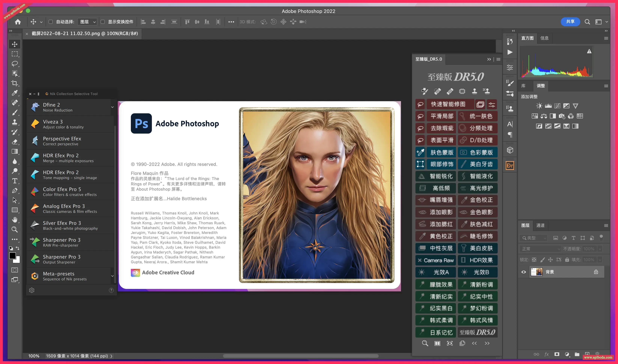Select the Lasso tool in the toolbar

tap(15, 64)
